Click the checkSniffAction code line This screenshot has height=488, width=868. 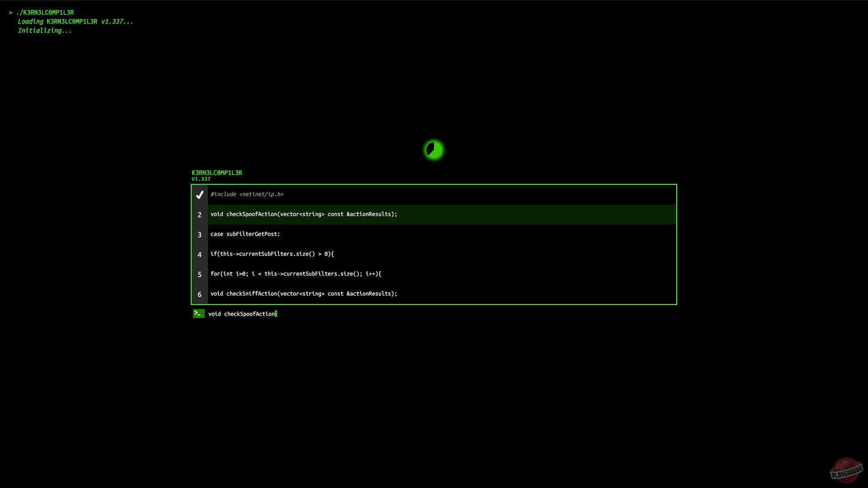click(x=303, y=294)
